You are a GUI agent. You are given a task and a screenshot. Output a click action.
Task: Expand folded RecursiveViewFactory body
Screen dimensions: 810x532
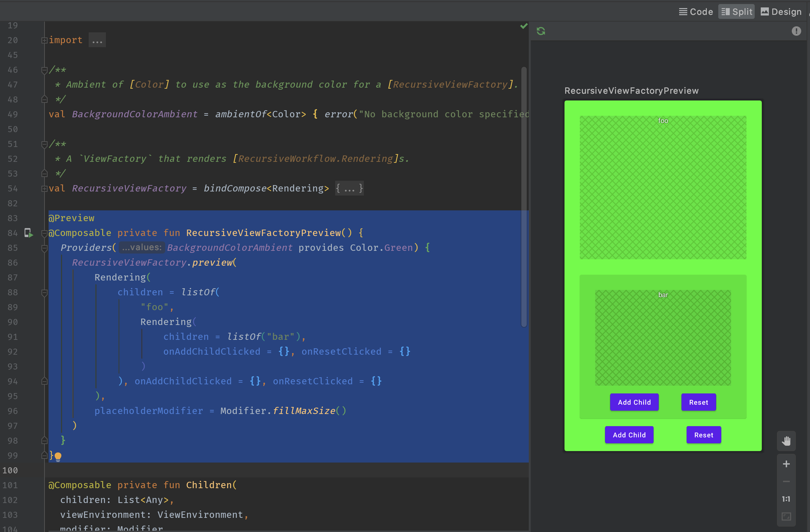coord(349,188)
